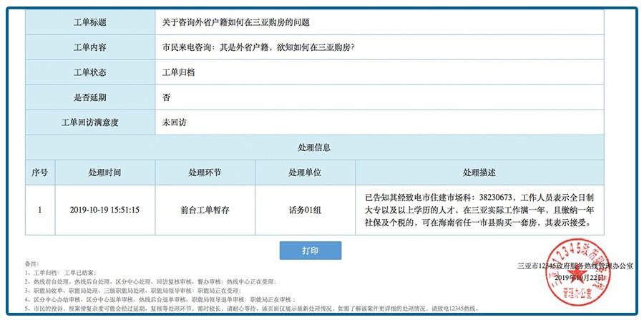Click the 处理信息 section header
This screenshot has height=320, width=644.
pyautogui.click(x=315, y=147)
